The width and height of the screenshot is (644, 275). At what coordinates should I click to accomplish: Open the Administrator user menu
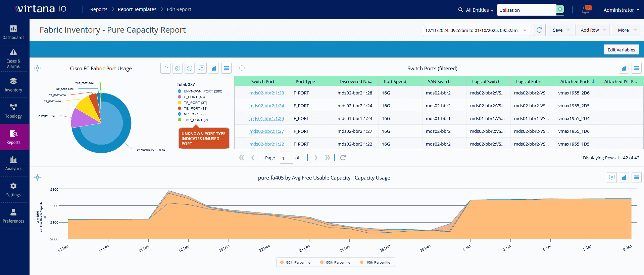621,10
